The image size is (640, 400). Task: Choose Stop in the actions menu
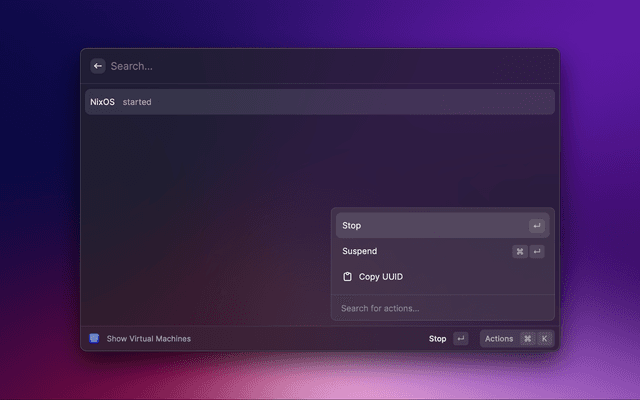(x=352, y=226)
